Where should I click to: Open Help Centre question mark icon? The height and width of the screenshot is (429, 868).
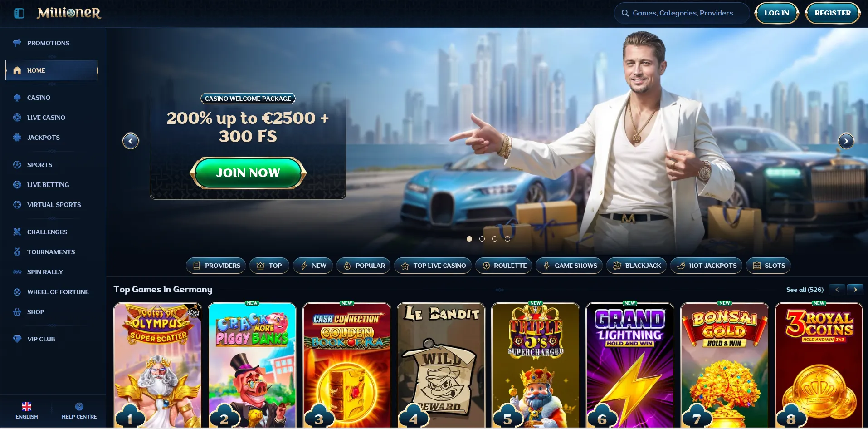79,407
